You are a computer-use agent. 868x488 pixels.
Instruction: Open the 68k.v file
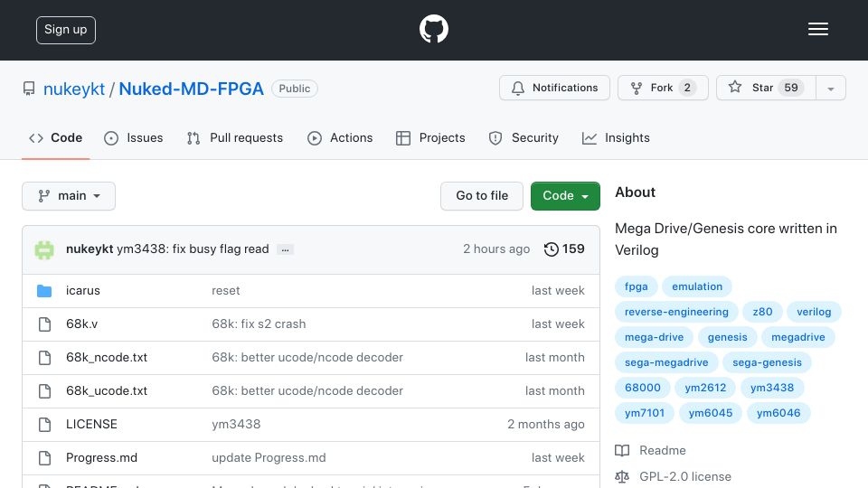[81, 324]
